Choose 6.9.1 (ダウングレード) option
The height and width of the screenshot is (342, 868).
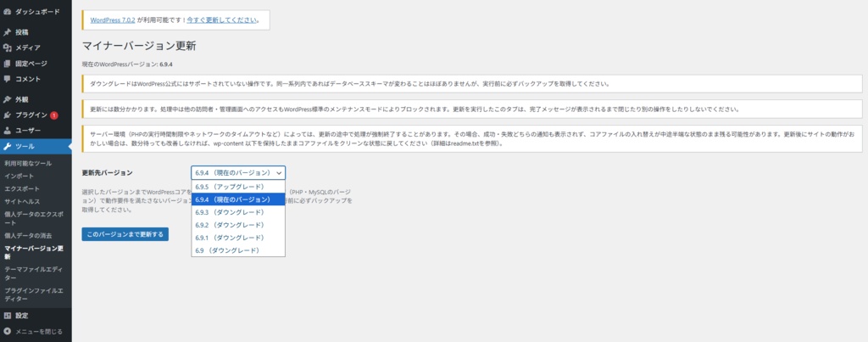(238, 238)
